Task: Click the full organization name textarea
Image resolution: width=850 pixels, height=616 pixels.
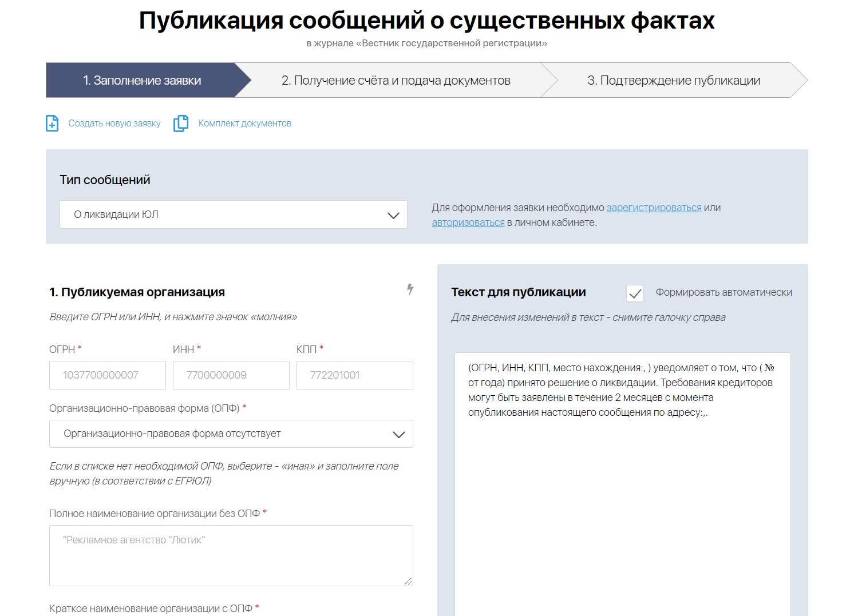Action: [x=231, y=555]
